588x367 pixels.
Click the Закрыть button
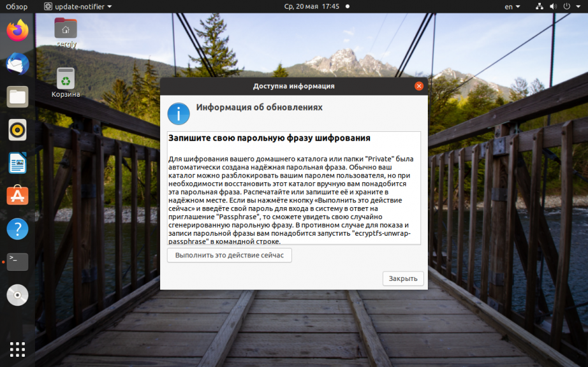click(x=403, y=278)
